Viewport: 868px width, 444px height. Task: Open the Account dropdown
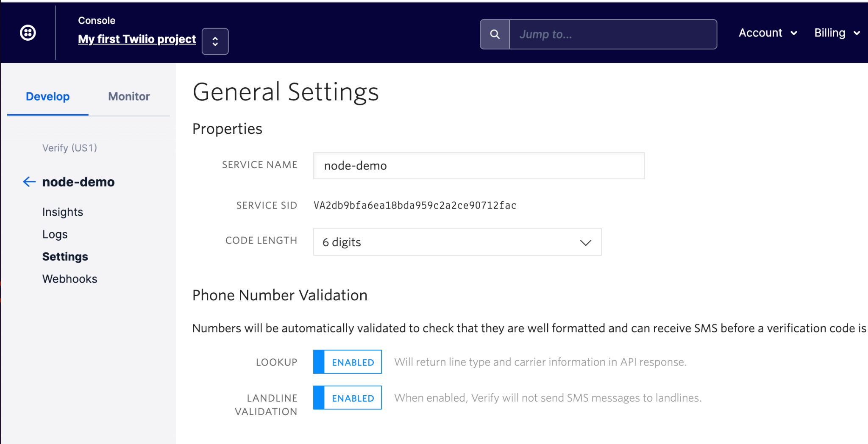coord(767,33)
